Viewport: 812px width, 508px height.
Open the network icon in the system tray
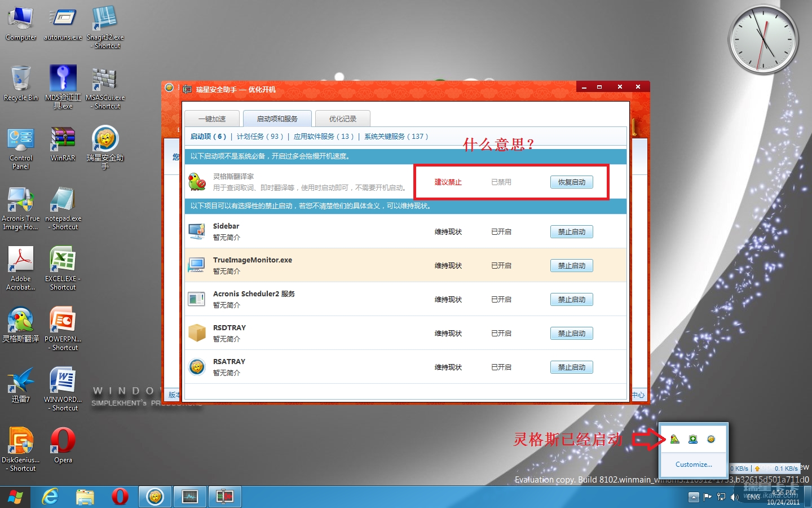[x=721, y=497]
